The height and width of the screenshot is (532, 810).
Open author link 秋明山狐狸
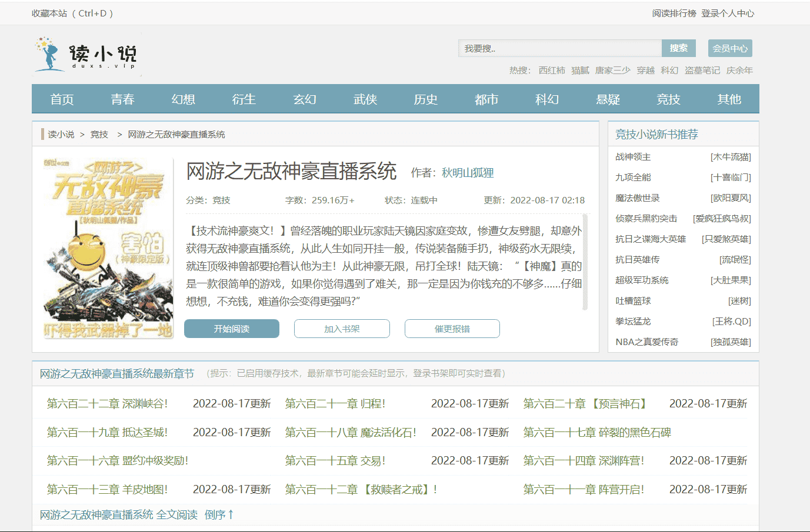pos(468,173)
